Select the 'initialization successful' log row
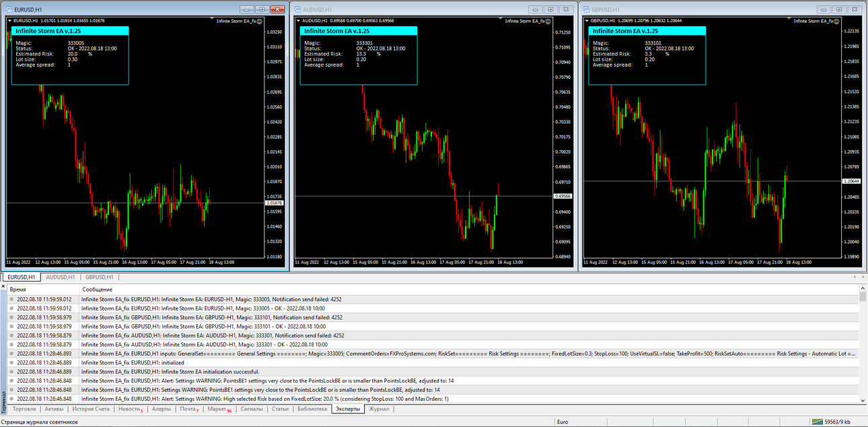Image resolution: width=868 pixels, height=427 pixels. tap(433, 371)
